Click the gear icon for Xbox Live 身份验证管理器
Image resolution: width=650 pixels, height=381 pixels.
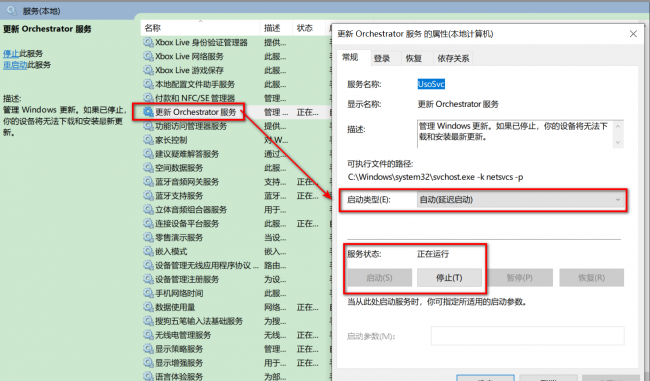tap(148, 42)
